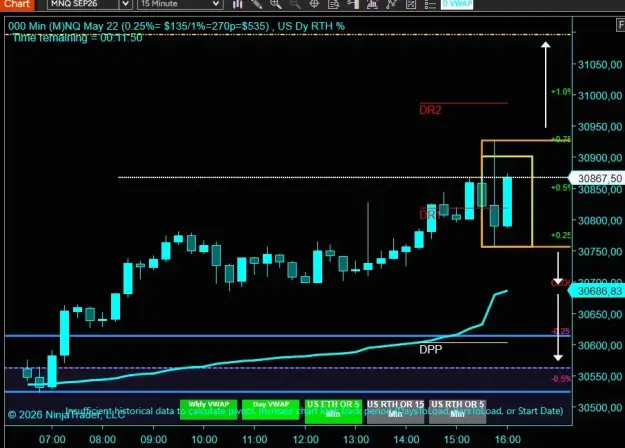625x448 pixels.
Task: Select the Chart tab
Action: pos(17,4)
